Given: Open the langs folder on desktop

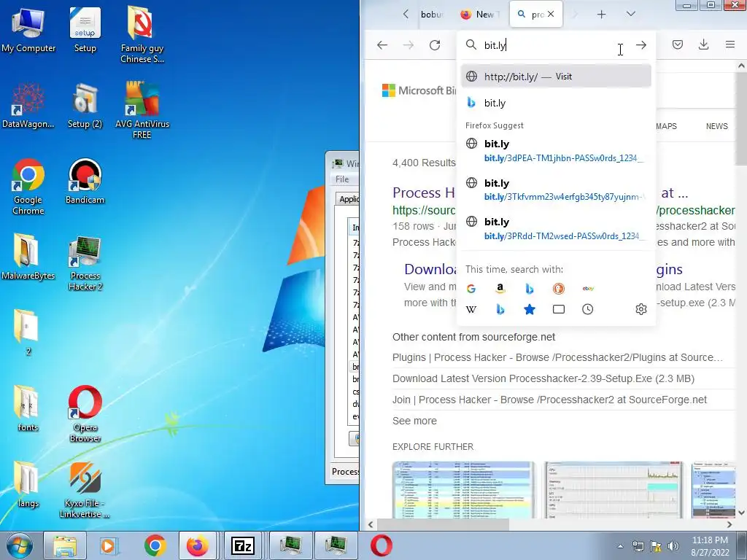Looking at the screenshot, I should coord(28,484).
